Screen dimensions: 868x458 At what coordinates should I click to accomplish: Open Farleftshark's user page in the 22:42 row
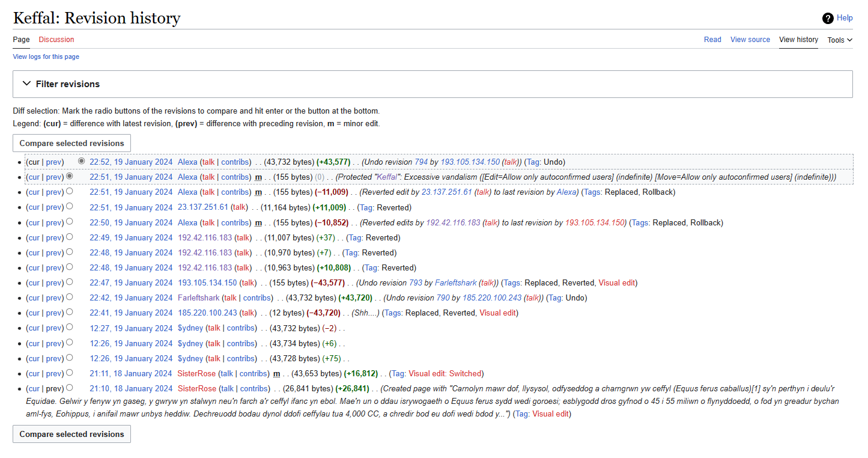[x=198, y=298]
